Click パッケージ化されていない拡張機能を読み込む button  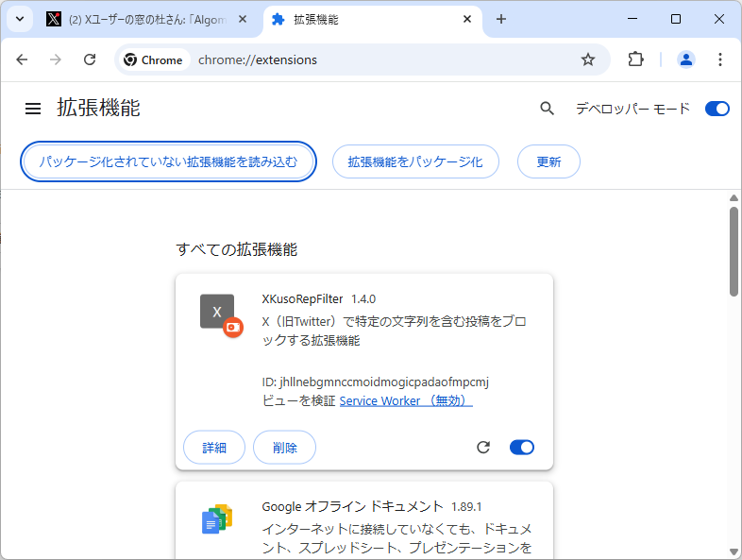click(168, 161)
